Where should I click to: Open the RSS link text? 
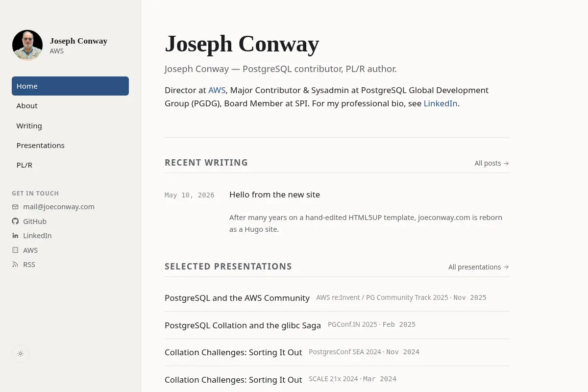click(29, 265)
